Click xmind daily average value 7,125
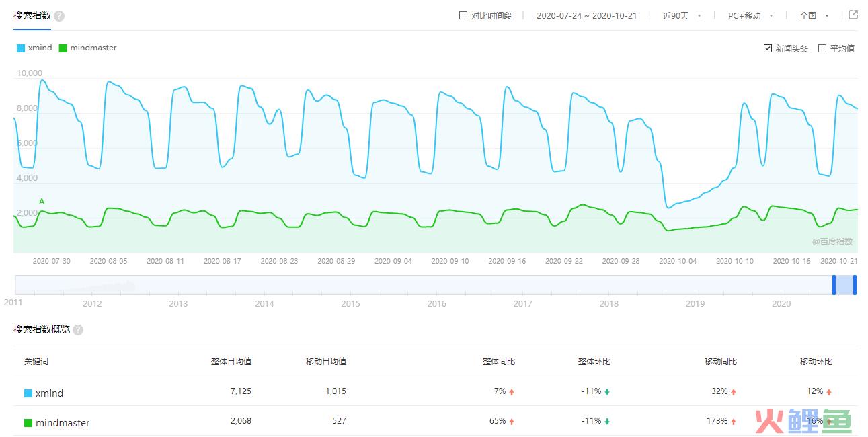The height and width of the screenshot is (437, 868). (240, 391)
